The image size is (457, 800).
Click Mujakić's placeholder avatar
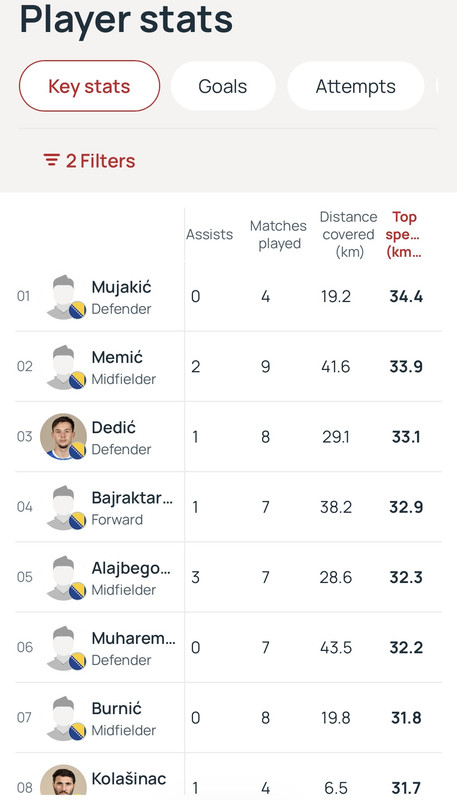coord(64,296)
